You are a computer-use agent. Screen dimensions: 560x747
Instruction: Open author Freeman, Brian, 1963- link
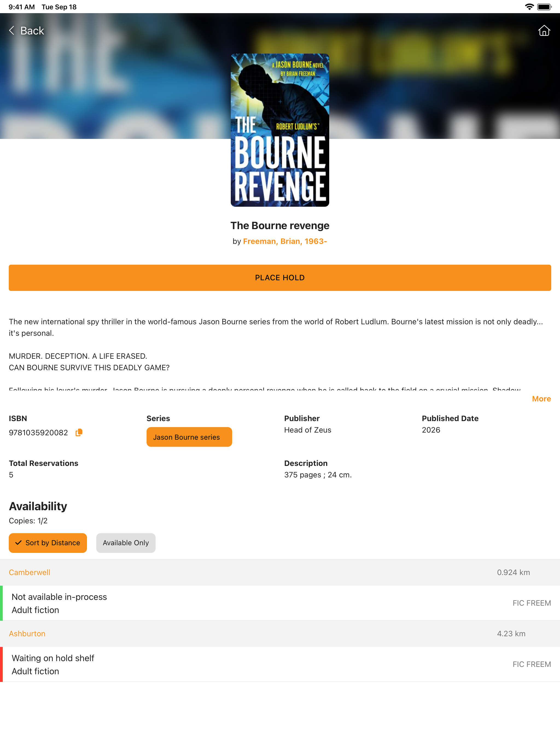click(x=285, y=241)
